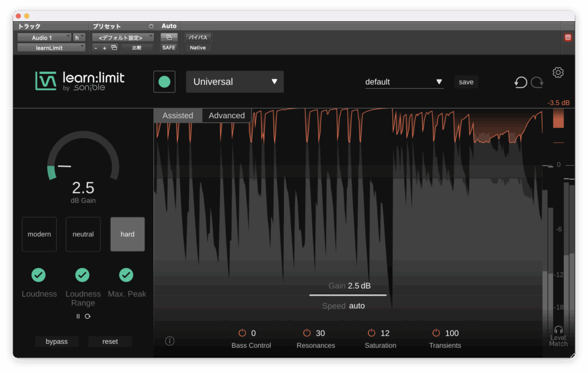Click the learn:limit sonible logo
The image size is (588, 373).
pyautogui.click(x=80, y=81)
